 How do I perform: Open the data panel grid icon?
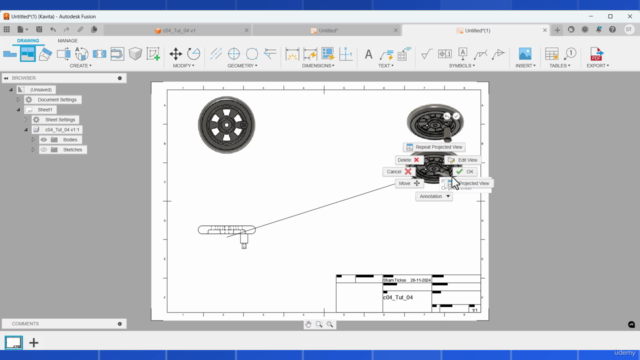point(7,29)
